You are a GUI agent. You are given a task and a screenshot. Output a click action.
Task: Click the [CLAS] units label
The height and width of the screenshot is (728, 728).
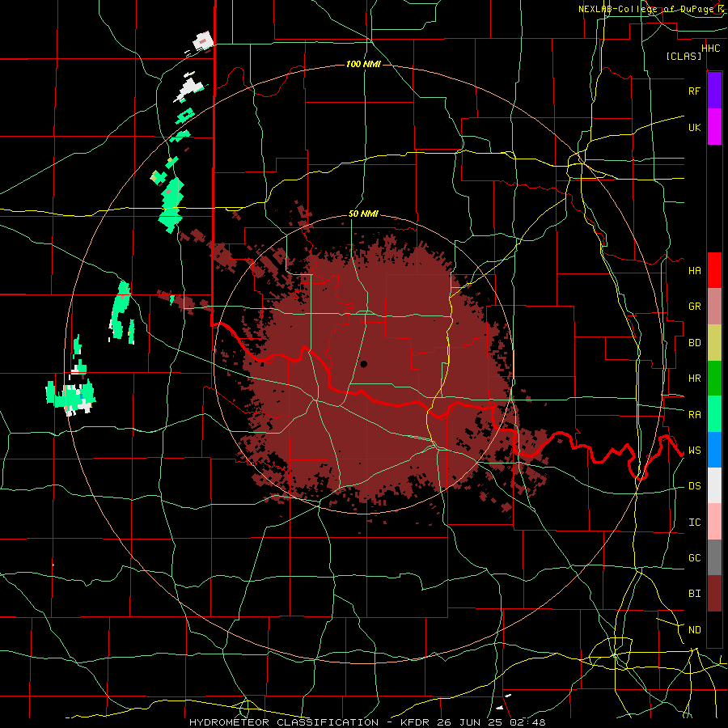coord(684,56)
